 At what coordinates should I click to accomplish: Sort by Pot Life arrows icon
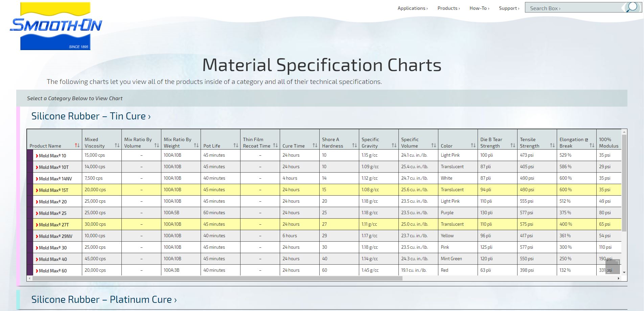tap(236, 146)
